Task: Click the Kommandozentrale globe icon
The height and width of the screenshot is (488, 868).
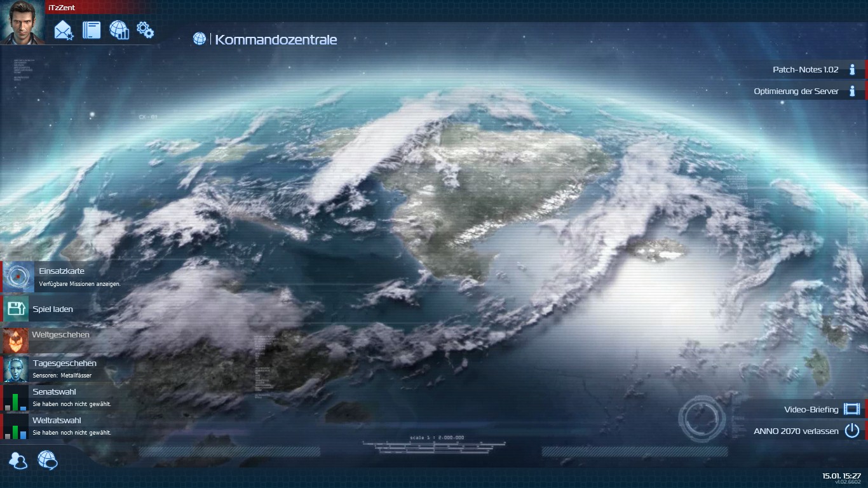Action: [200, 39]
